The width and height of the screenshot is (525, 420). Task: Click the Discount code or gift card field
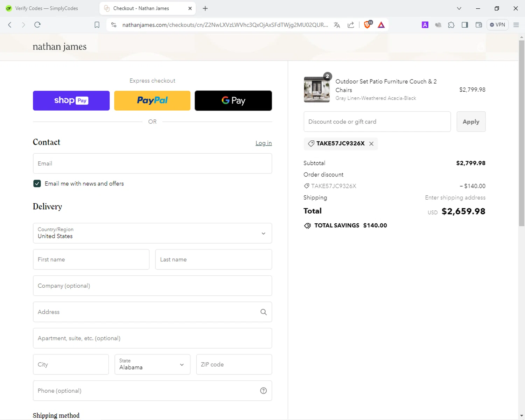point(377,121)
